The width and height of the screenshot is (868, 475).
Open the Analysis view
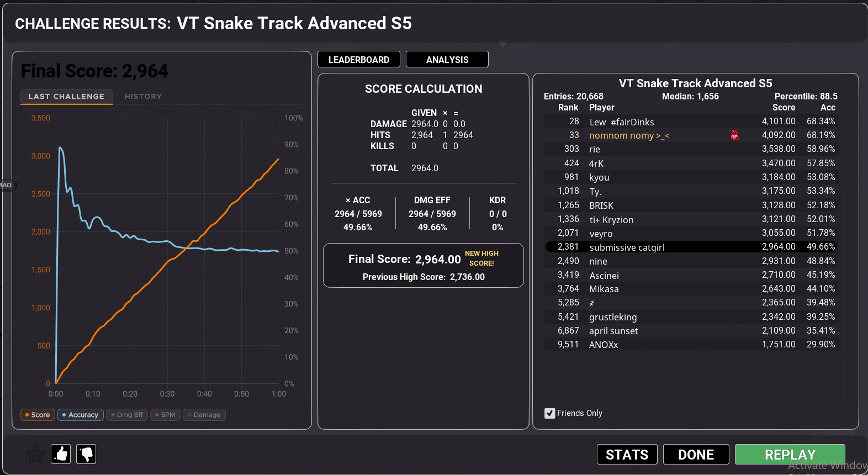point(447,59)
